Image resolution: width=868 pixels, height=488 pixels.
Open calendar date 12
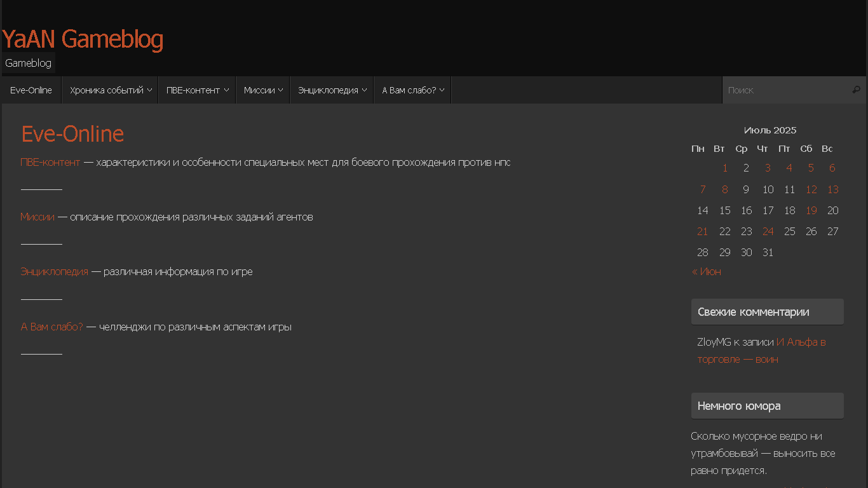coord(811,189)
